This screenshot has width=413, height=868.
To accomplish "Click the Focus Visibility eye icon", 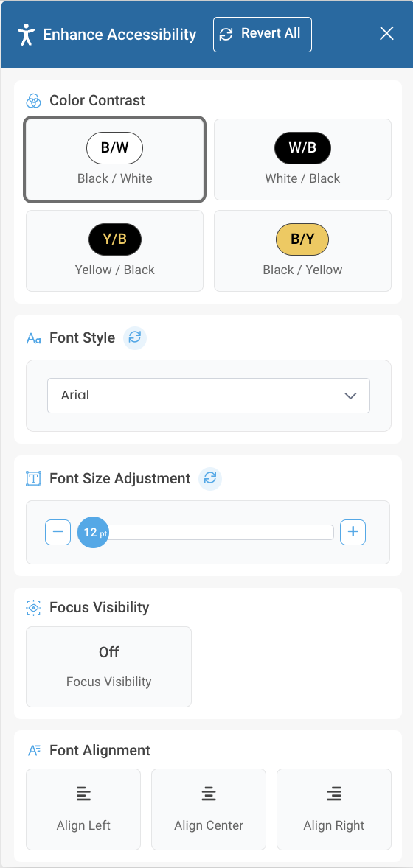I will point(34,607).
